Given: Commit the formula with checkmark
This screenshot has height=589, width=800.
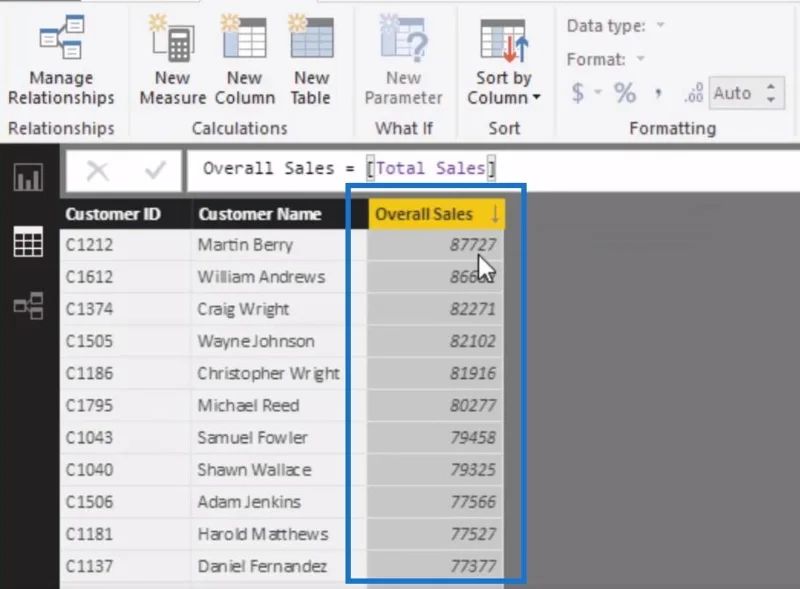Looking at the screenshot, I should tap(155, 170).
